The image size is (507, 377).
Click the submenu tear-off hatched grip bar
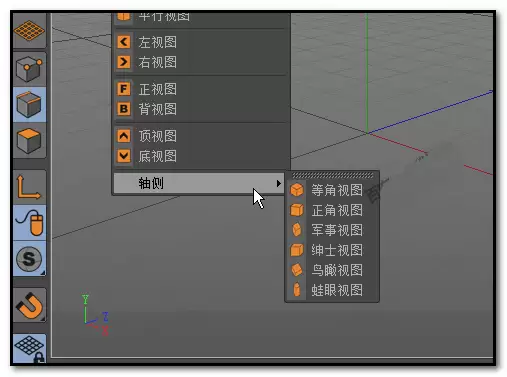tap(333, 175)
